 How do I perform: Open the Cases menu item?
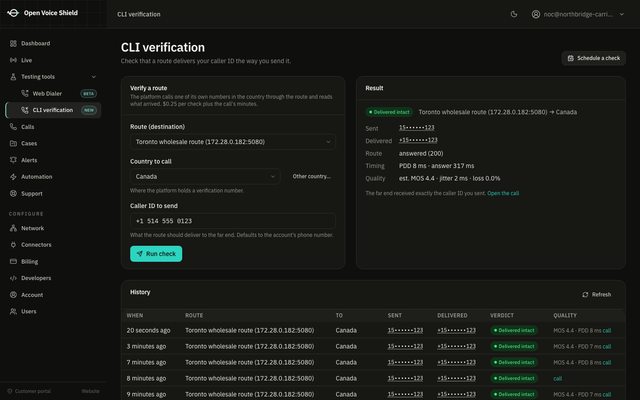53,143
